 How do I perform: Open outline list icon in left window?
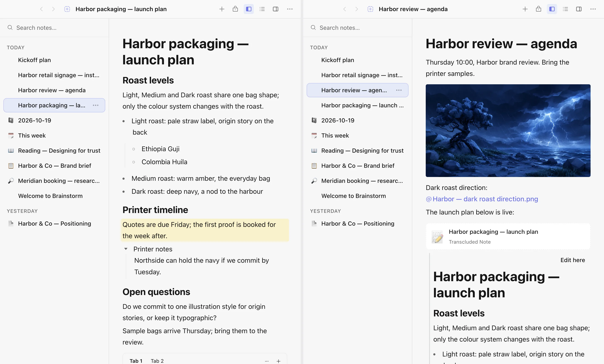coord(262,9)
